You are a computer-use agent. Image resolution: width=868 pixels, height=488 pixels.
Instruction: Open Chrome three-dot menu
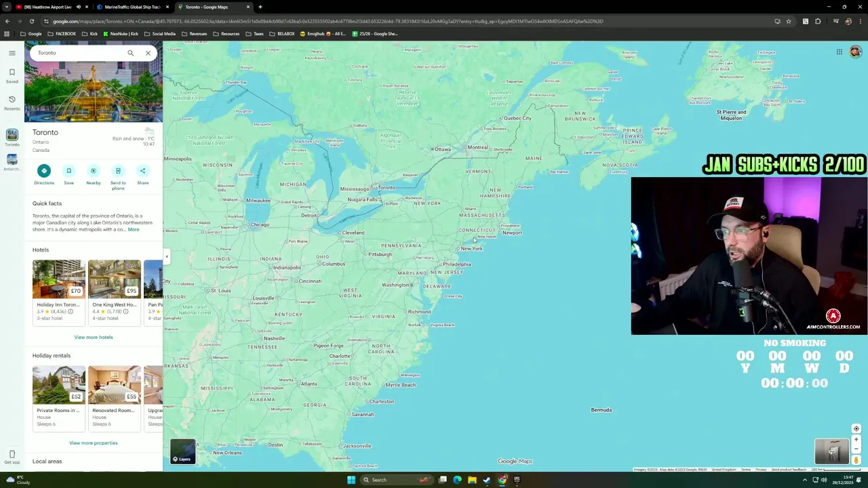point(860,21)
